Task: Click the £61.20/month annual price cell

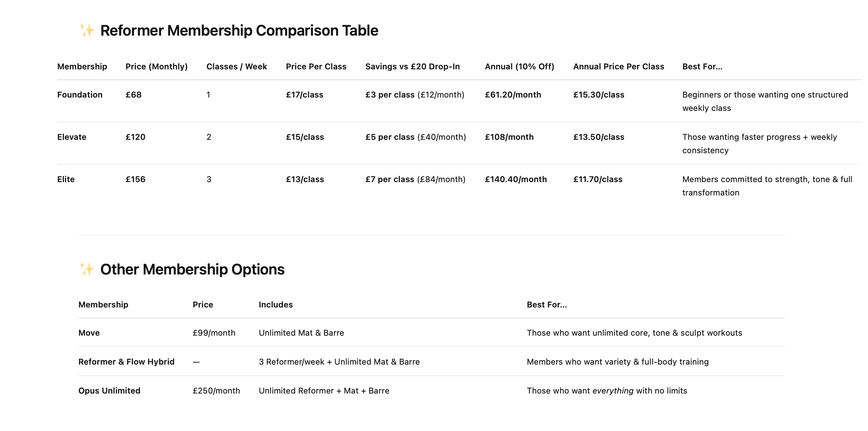Action: pos(513,95)
